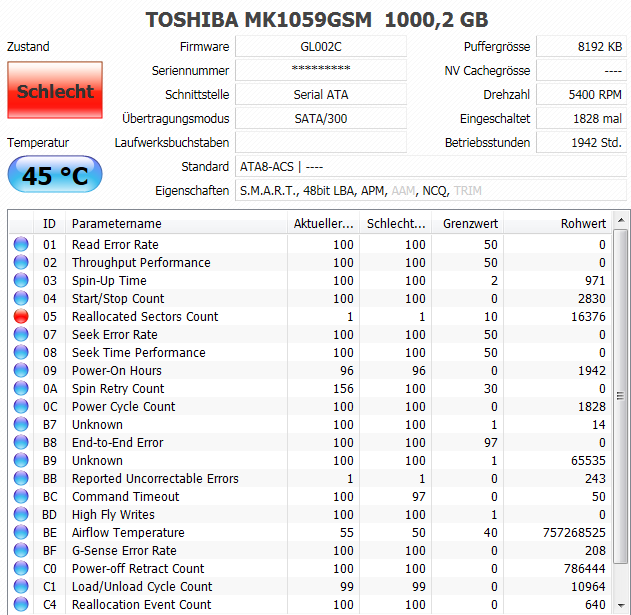This screenshot has height=615, width=631.
Task: Click status icon for Spin-Up Time
Action: [21, 281]
